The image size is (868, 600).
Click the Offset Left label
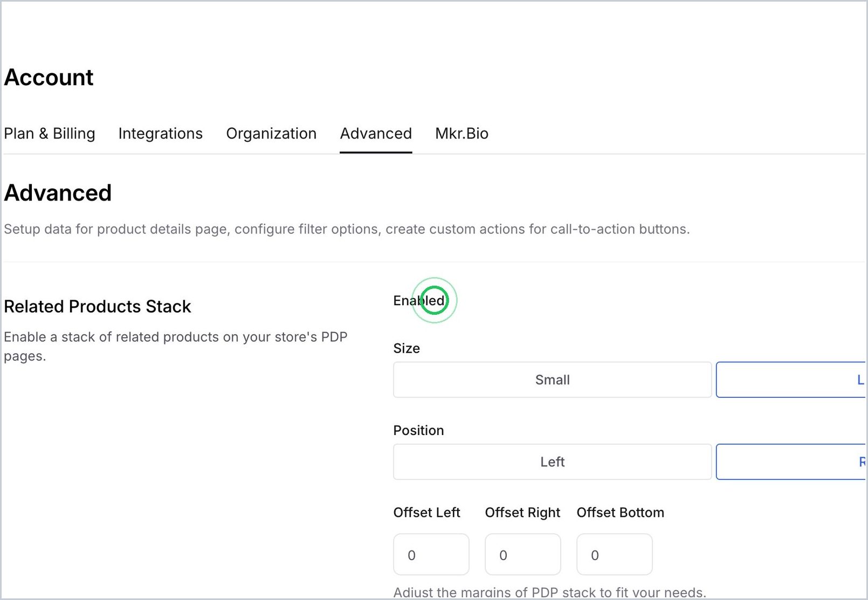(426, 512)
